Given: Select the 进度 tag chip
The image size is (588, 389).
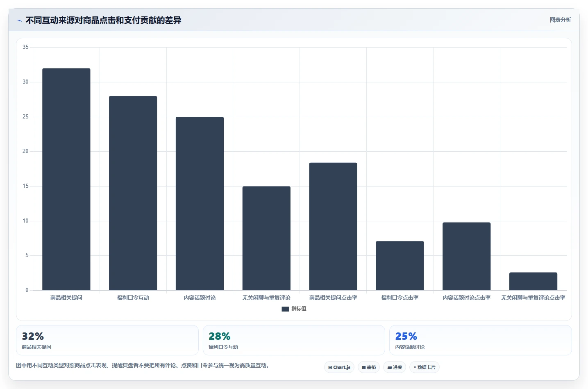Looking at the screenshot, I should coord(395,367).
